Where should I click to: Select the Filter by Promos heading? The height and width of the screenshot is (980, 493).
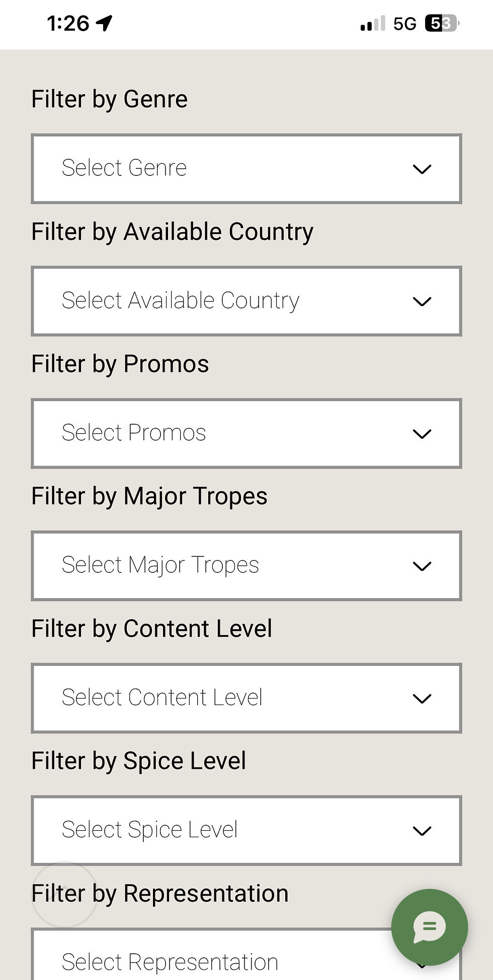click(x=120, y=364)
